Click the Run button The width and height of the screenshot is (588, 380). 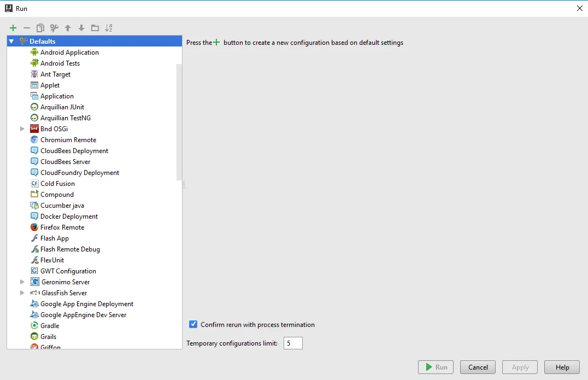click(x=436, y=367)
